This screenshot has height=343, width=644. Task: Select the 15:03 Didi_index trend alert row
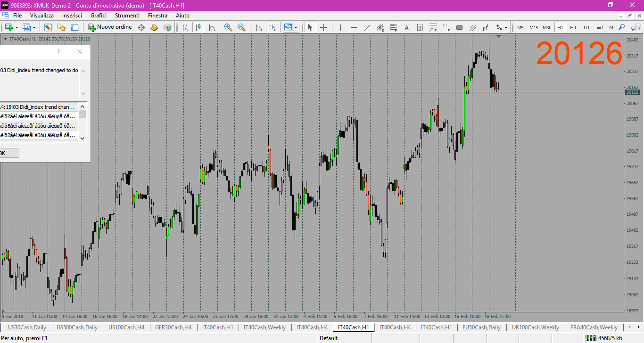pos(39,107)
